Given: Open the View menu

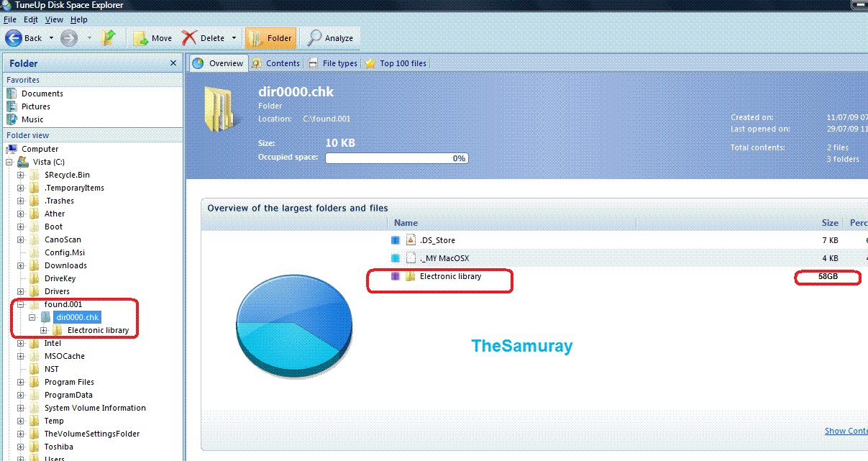Looking at the screenshot, I should pyautogui.click(x=54, y=19).
